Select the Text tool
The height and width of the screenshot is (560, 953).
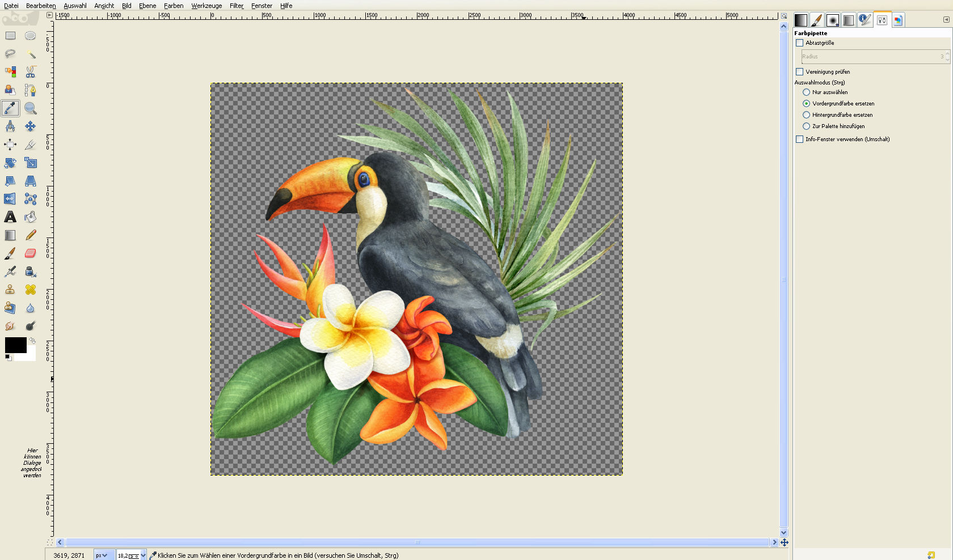(x=10, y=217)
